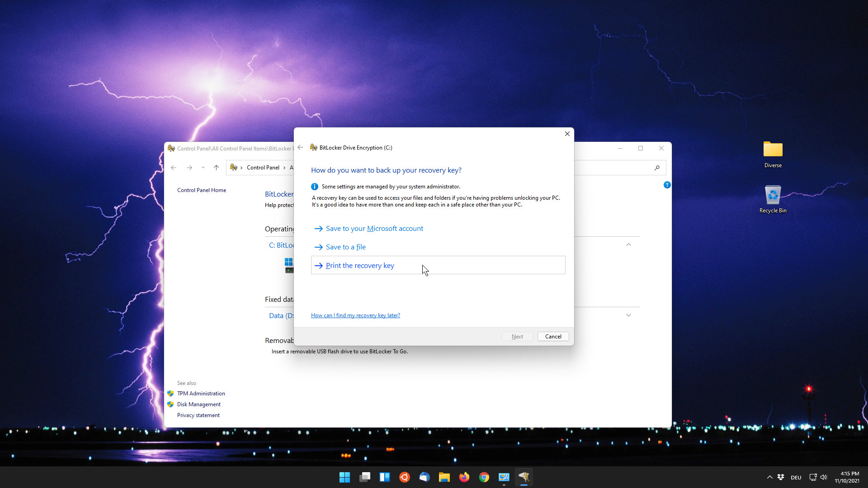This screenshot has height=488, width=868.
Task: Open TPM Administration
Action: pyautogui.click(x=201, y=394)
